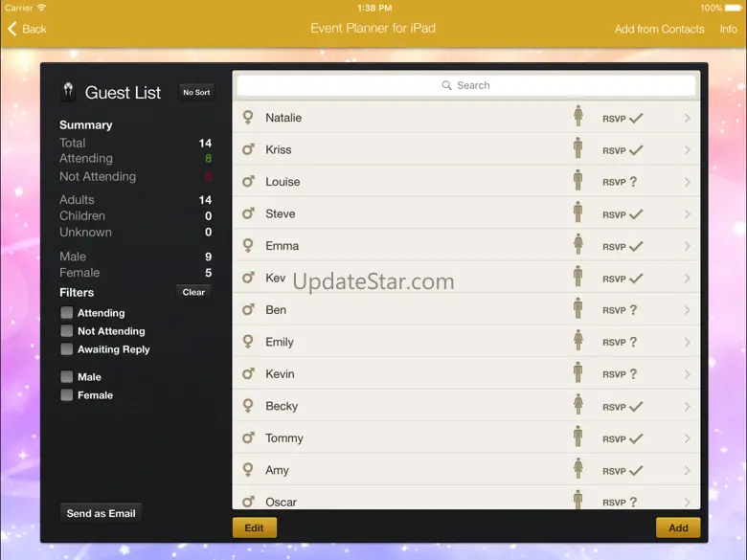747x560 pixels.
Task: Tap the Search field above guest list
Action: (x=466, y=85)
